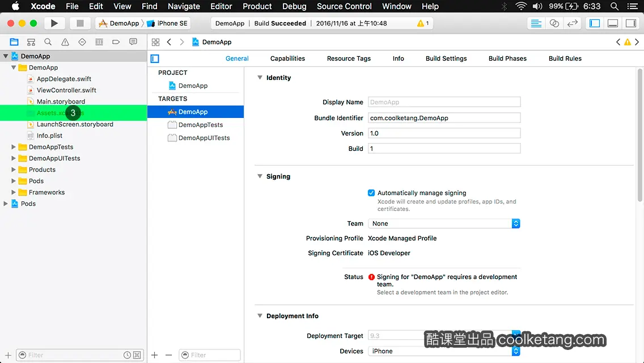Open the Project navigator folder icon
The image size is (644, 363).
(14, 42)
